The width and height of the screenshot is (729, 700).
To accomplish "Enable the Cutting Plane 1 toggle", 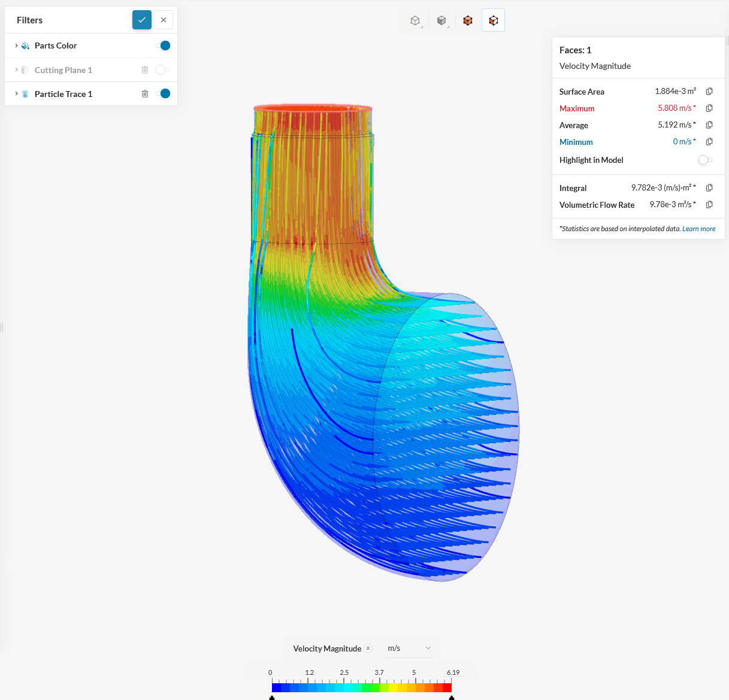I will point(162,70).
